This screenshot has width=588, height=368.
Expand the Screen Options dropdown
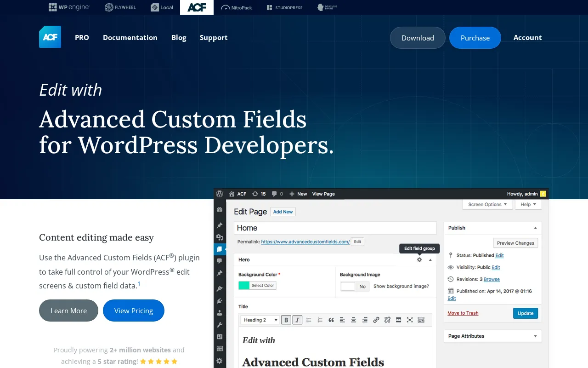click(x=487, y=204)
